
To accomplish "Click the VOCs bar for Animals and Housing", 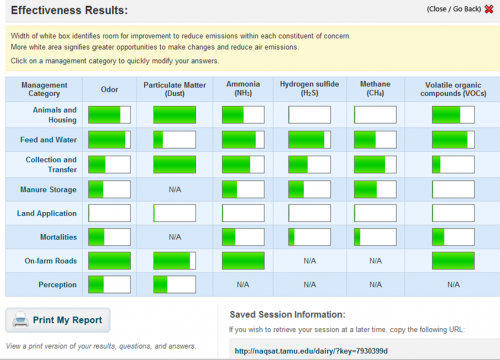I will [453, 115].
